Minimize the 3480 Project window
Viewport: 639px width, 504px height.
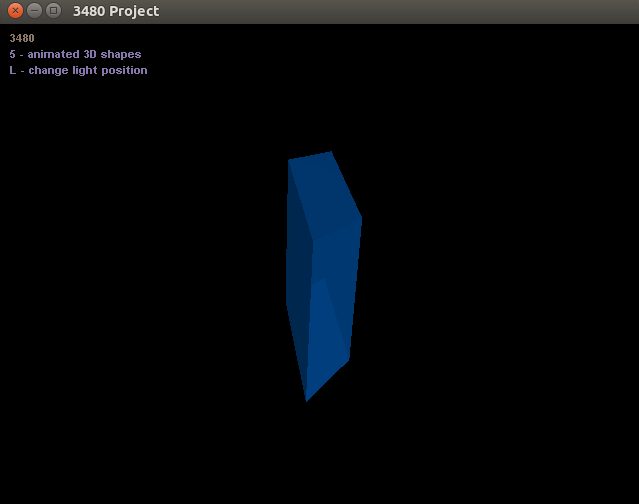click(x=35, y=11)
